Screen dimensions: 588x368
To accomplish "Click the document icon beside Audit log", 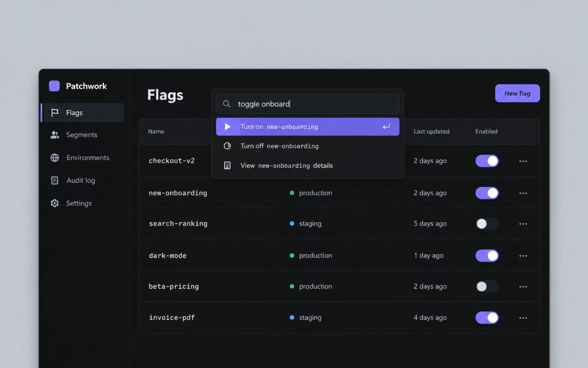I will pos(55,180).
